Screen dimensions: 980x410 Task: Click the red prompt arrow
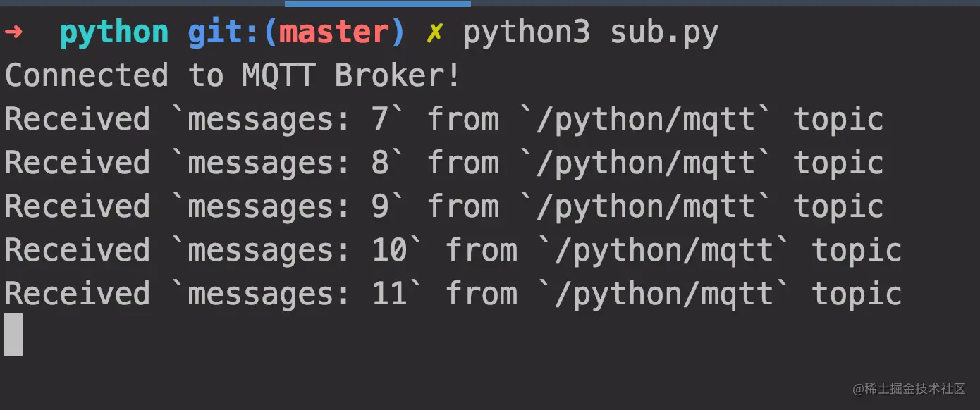tap(13, 32)
